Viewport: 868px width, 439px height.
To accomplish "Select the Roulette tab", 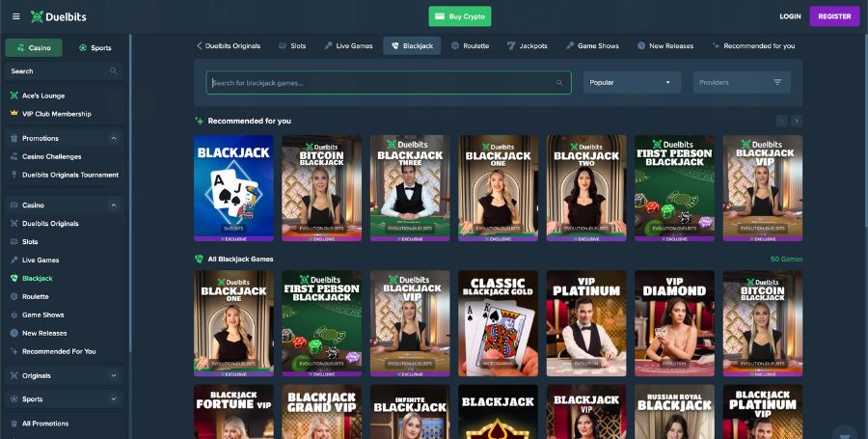I will [470, 45].
